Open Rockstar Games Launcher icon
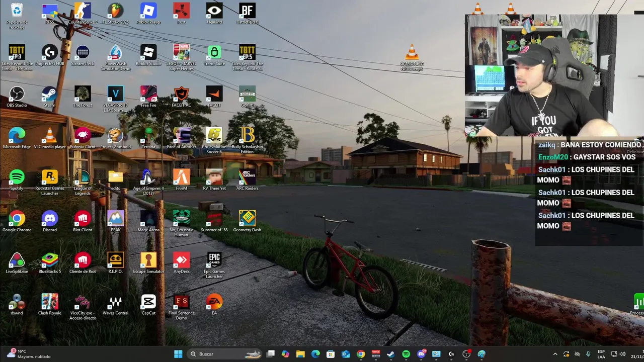Image resolution: width=644 pixels, height=362 pixels. pos(49,183)
